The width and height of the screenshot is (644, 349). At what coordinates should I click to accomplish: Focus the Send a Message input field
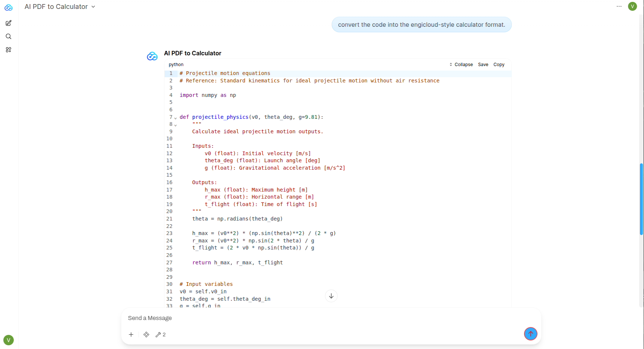(331, 318)
